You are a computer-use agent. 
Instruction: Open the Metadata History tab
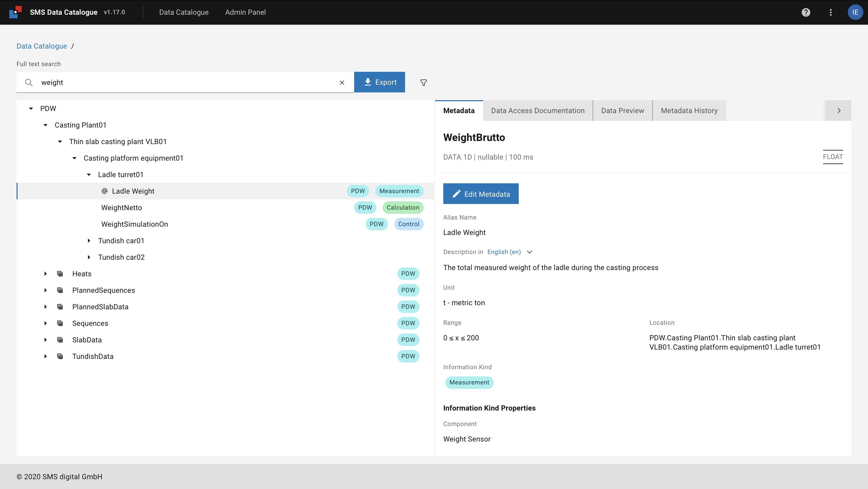[x=689, y=111]
